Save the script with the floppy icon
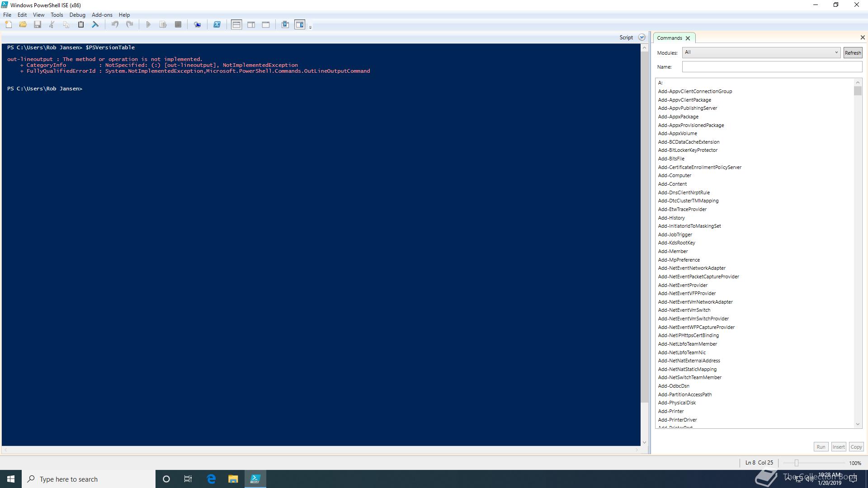Screen dimensions: 868x488 click(38, 25)
